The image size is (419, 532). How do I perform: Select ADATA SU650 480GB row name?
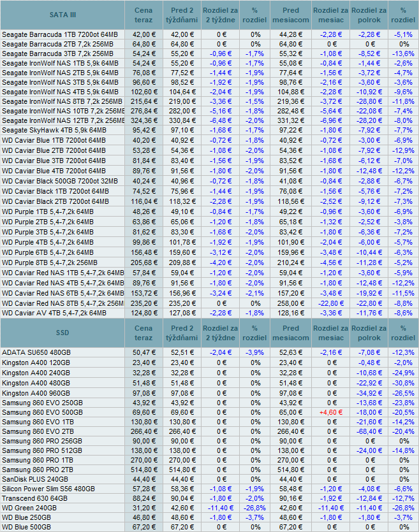pos(36,352)
